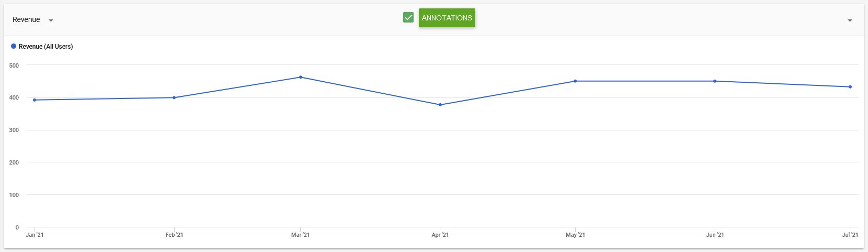
Task: Click the Jul '21 data point
Action: coord(850,87)
